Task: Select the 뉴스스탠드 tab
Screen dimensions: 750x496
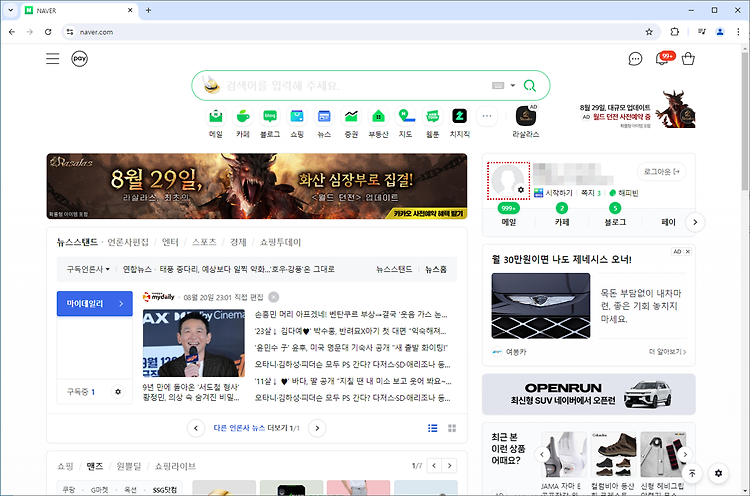Action: [77, 242]
